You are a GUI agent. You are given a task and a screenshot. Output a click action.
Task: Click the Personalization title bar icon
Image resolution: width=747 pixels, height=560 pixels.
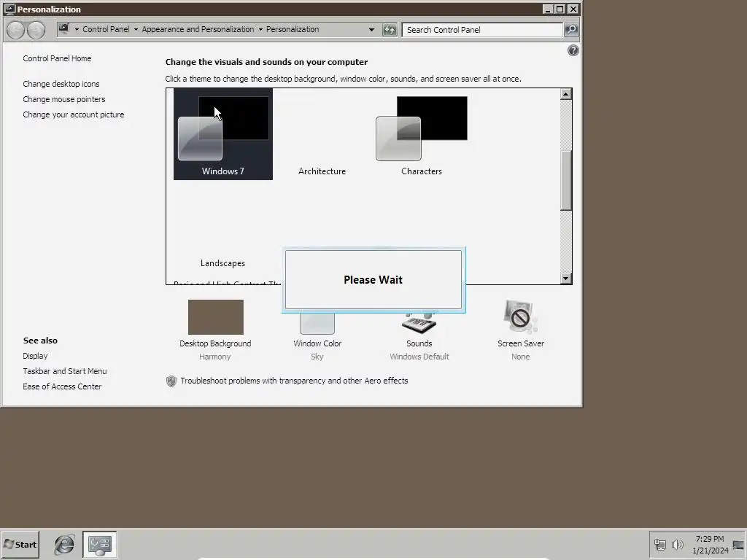(x=9, y=9)
